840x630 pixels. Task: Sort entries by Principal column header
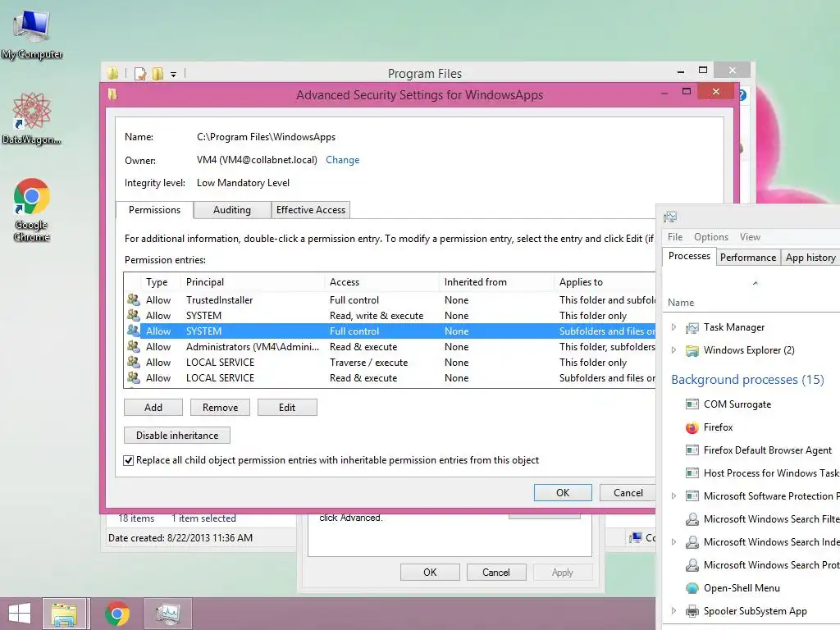coord(253,282)
